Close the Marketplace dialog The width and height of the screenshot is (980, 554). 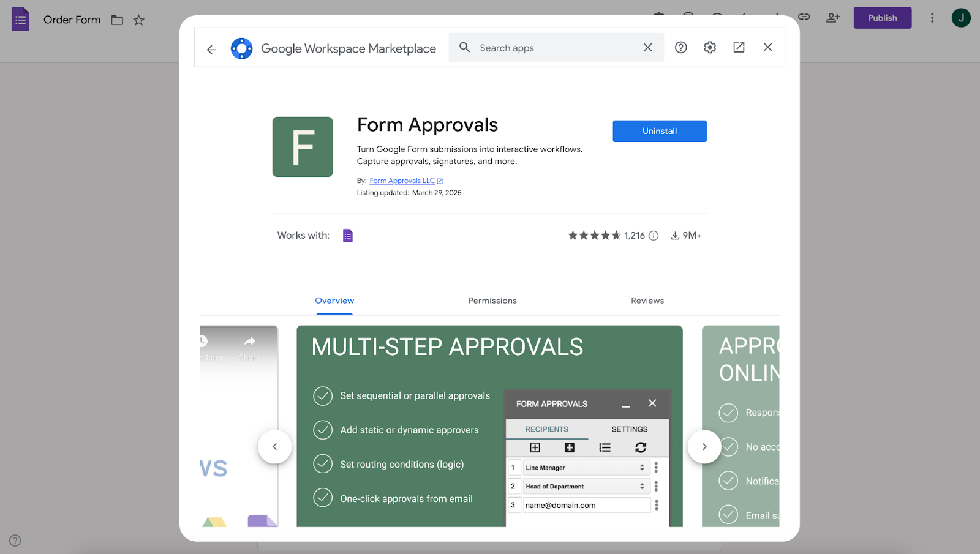point(767,47)
